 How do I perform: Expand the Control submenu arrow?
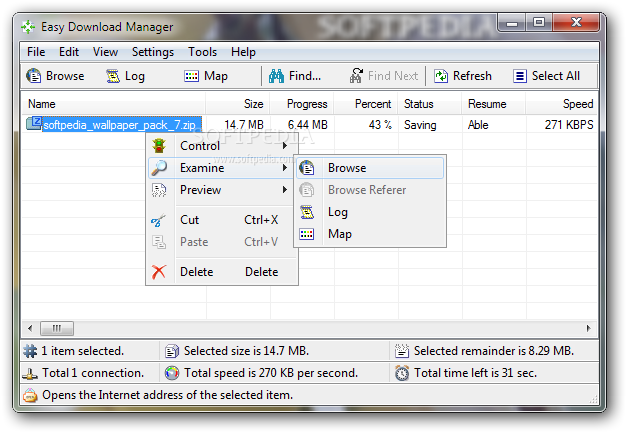tap(285, 146)
